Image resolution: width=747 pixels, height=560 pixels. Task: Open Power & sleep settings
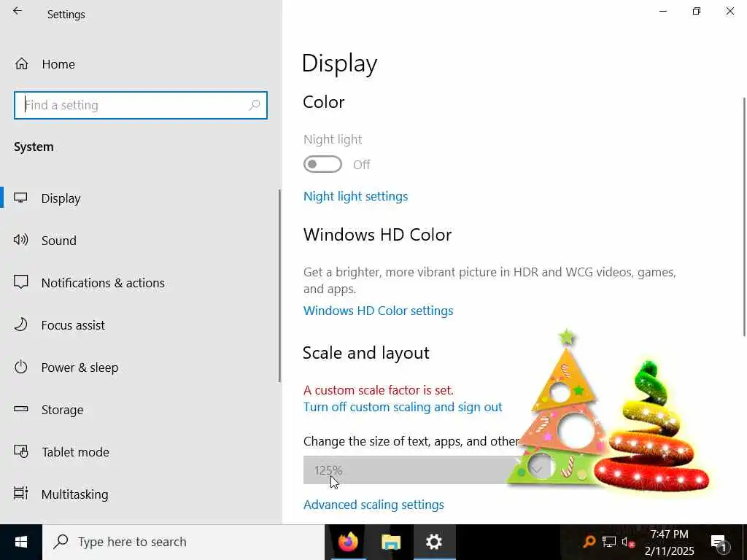(x=80, y=367)
